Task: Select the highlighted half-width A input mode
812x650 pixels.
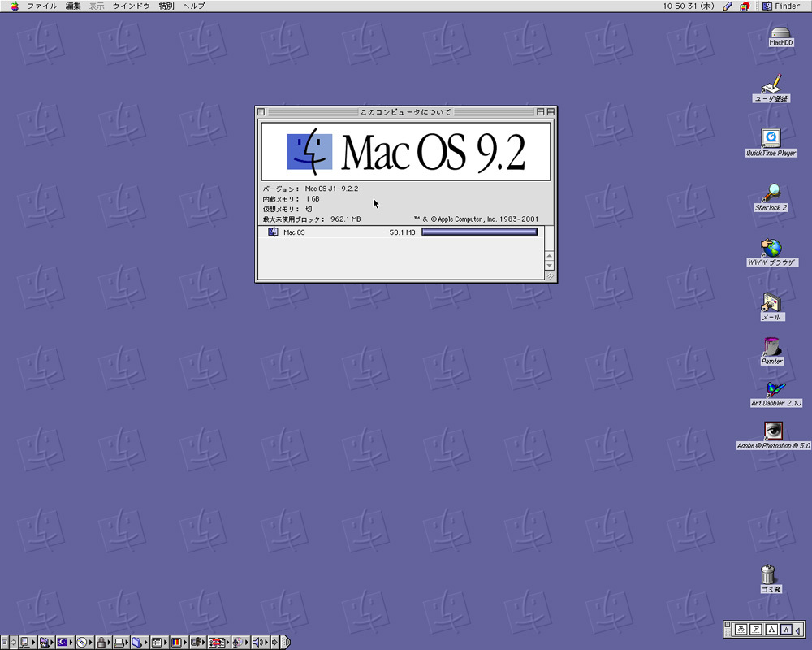Action: (786, 629)
